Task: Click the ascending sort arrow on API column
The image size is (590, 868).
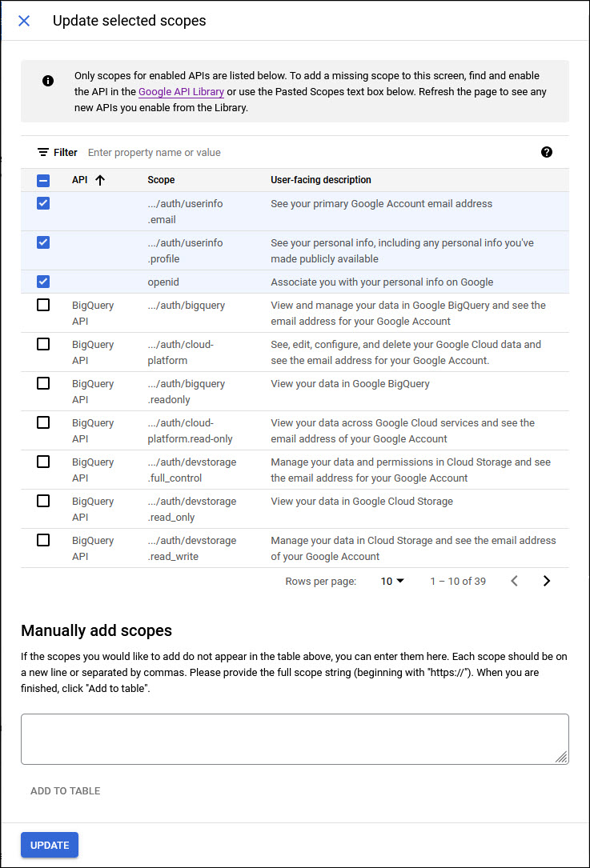Action: coord(98,180)
